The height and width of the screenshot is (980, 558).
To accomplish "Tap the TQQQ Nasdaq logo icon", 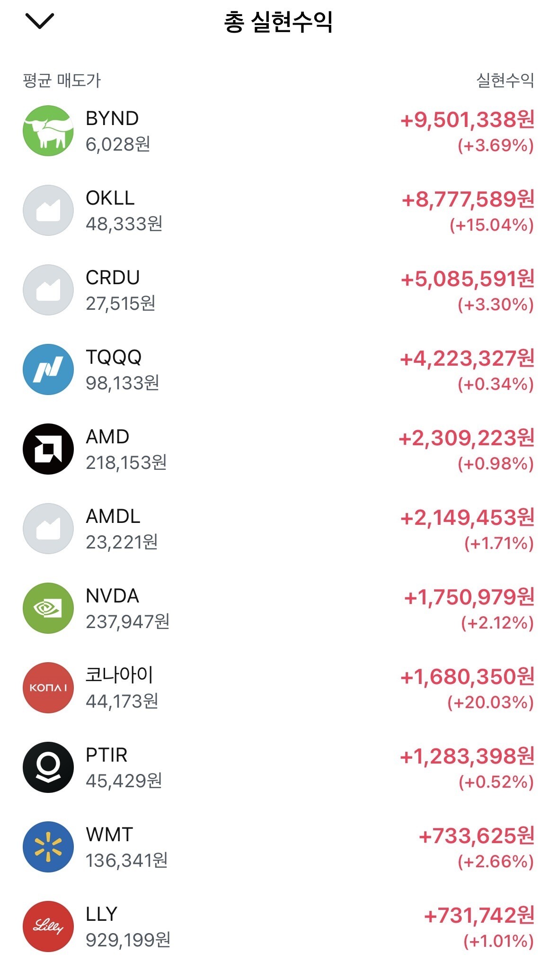I will (x=48, y=369).
